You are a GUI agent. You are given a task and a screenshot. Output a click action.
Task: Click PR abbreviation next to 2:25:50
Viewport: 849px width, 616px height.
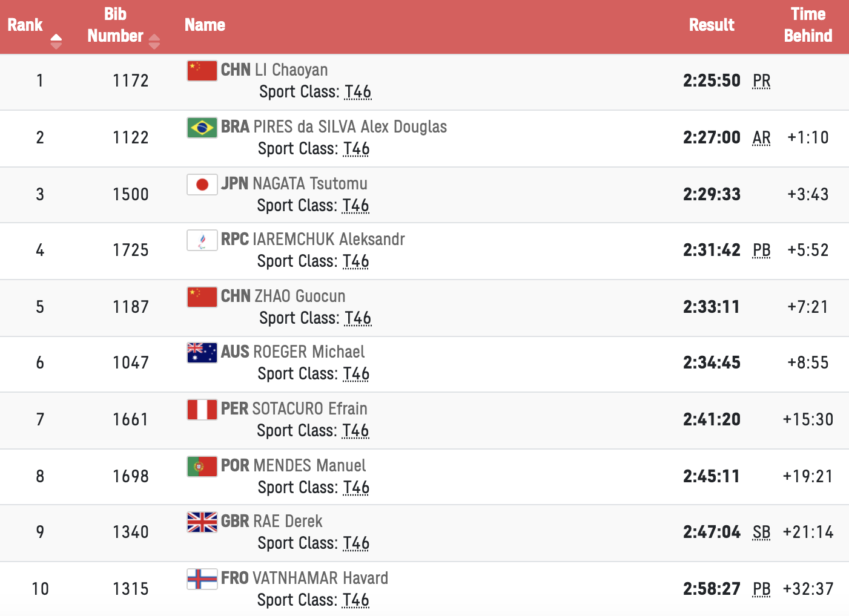point(761,81)
